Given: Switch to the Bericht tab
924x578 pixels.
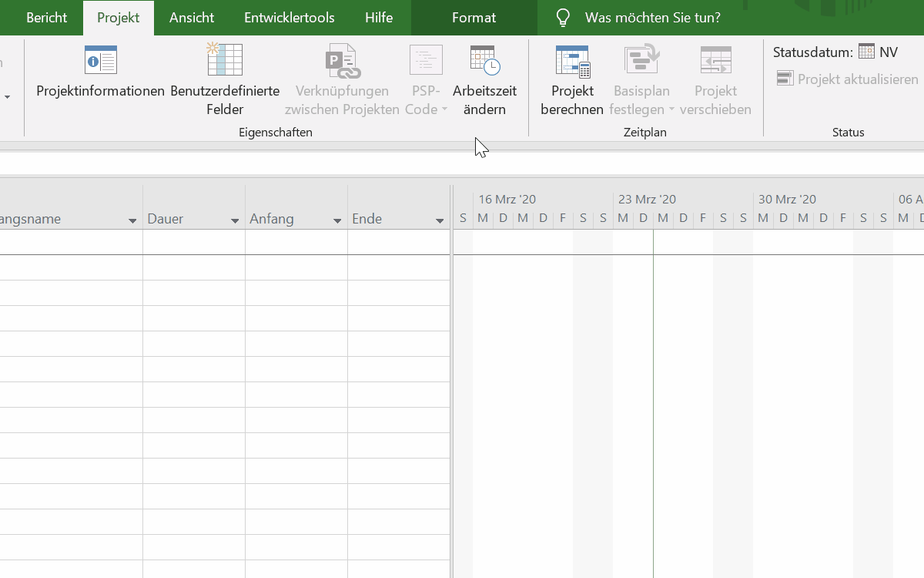Looking at the screenshot, I should click(x=46, y=18).
